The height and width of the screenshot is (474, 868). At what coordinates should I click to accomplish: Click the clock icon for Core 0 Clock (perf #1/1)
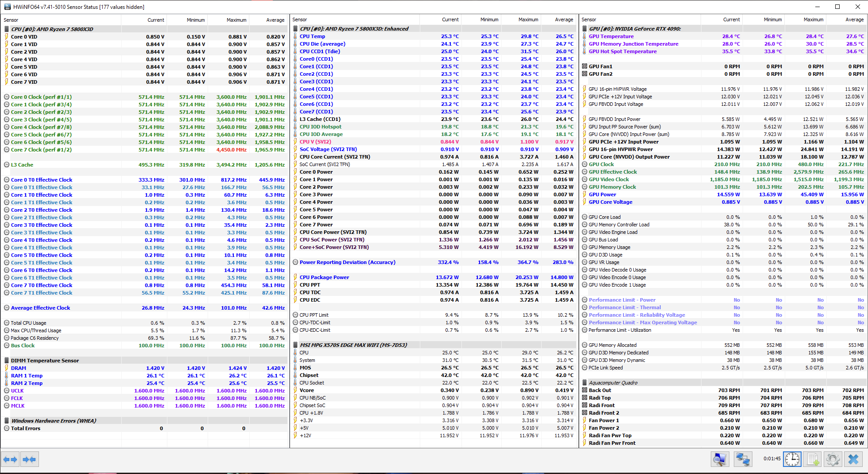7,97
